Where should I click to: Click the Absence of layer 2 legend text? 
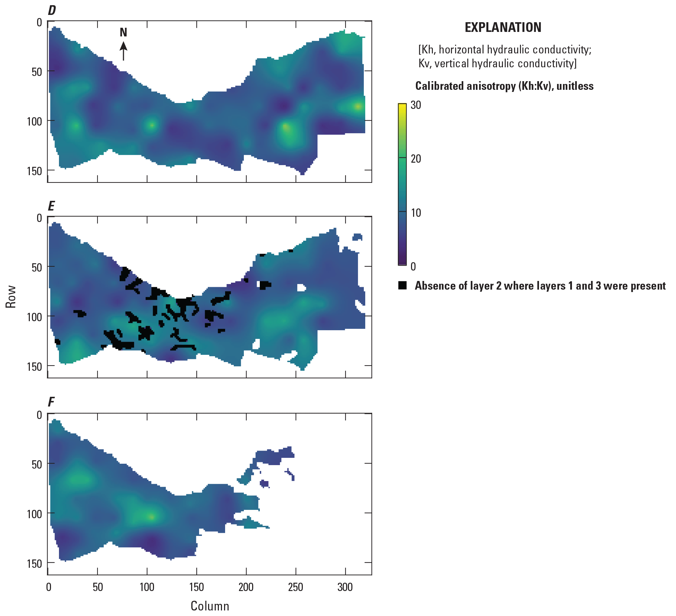point(540,286)
